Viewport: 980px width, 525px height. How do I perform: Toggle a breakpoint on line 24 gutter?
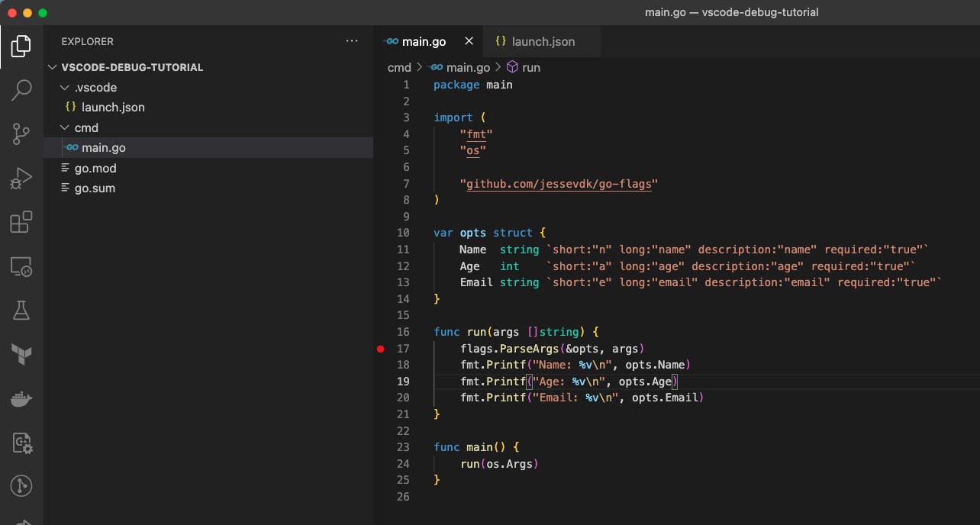380,463
